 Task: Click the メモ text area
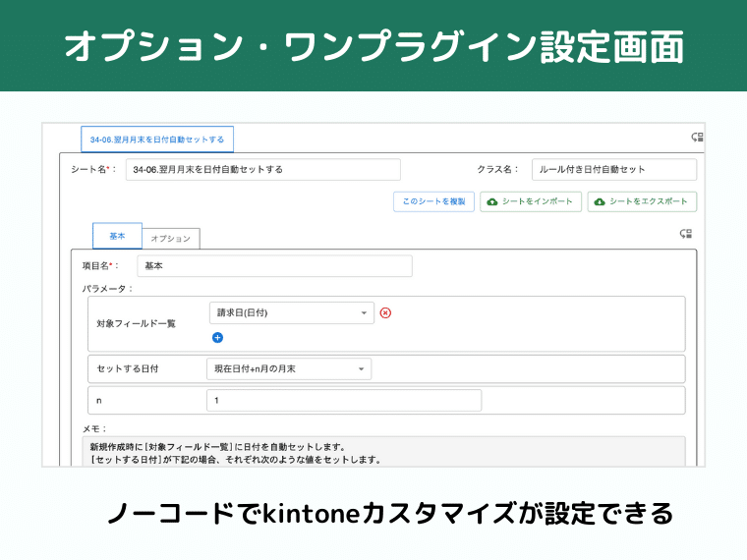click(x=383, y=452)
